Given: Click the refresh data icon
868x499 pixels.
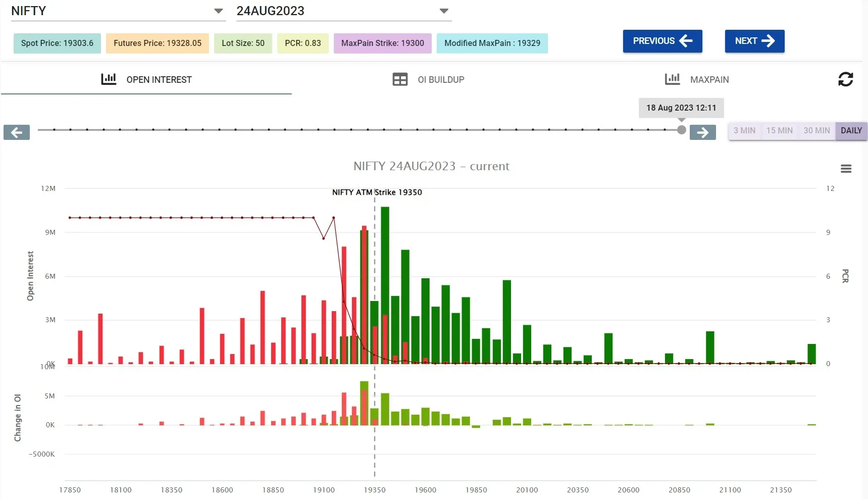Looking at the screenshot, I should pos(845,79).
